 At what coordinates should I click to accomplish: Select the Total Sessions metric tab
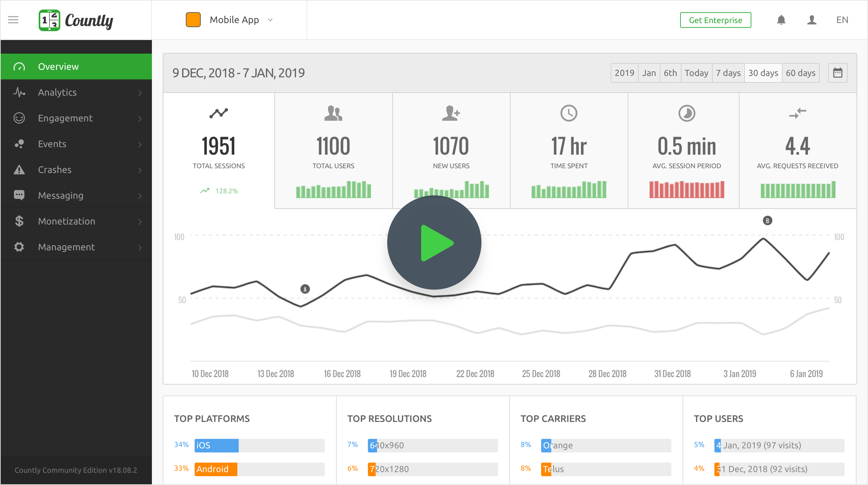point(219,151)
